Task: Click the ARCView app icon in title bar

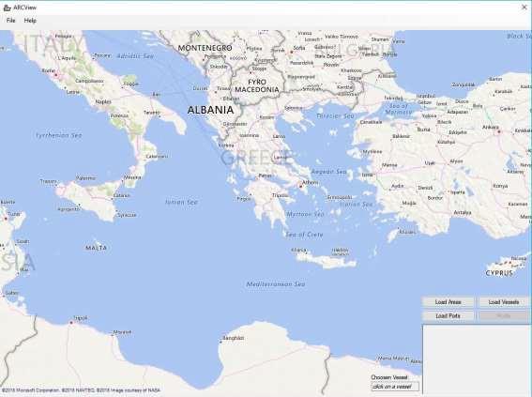Action: pyautogui.click(x=7, y=8)
